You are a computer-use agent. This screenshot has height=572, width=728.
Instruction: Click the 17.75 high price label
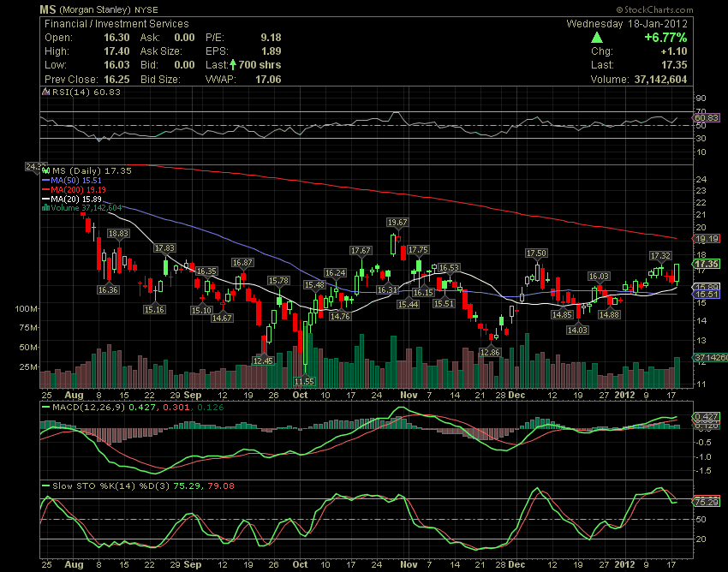(x=418, y=250)
